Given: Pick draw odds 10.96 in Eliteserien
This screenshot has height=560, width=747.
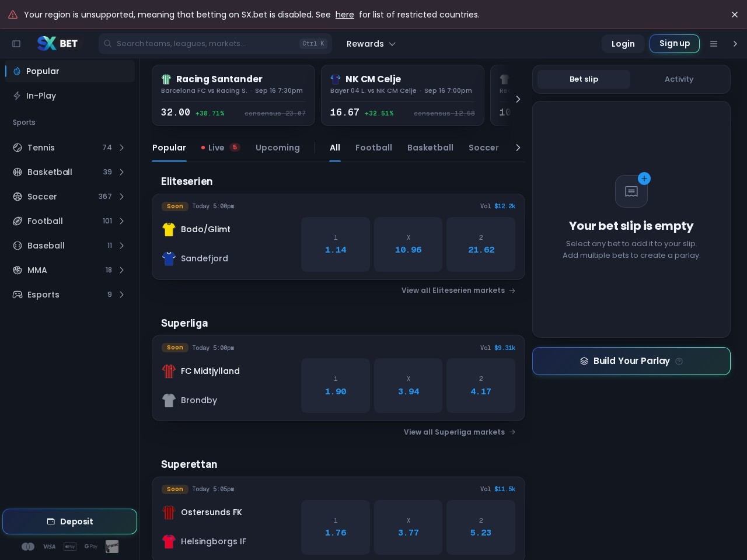Looking at the screenshot, I should (x=409, y=244).
